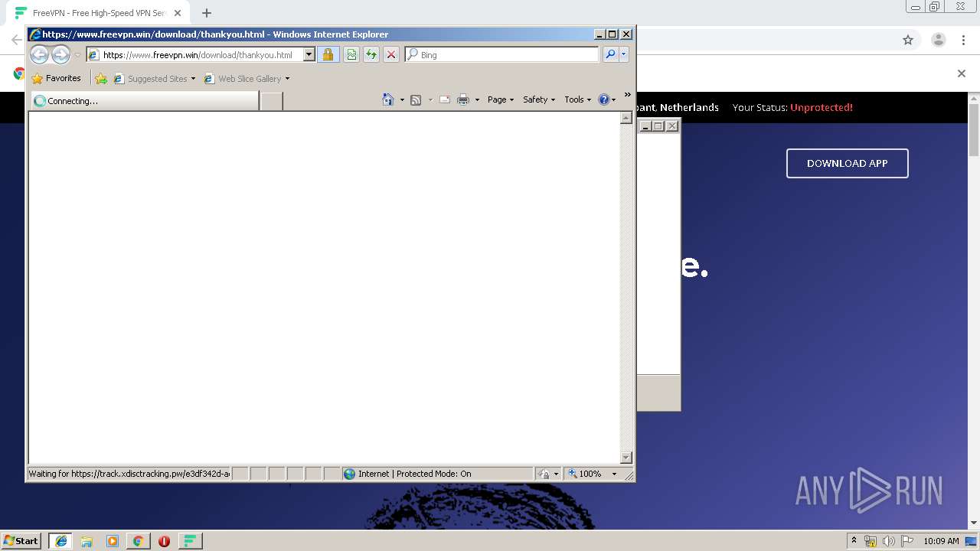
Task: Click the taskbar clock 10:09 AM
Action: 941,541
